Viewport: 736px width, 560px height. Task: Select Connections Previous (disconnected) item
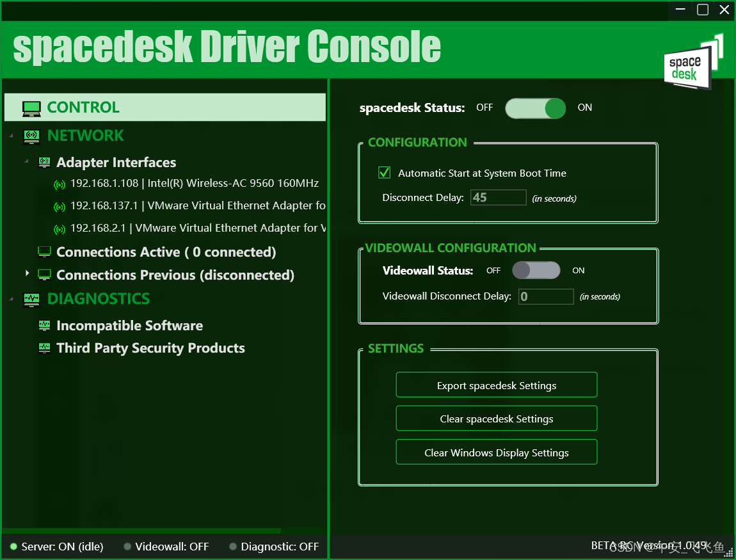(x=175, y=275)
